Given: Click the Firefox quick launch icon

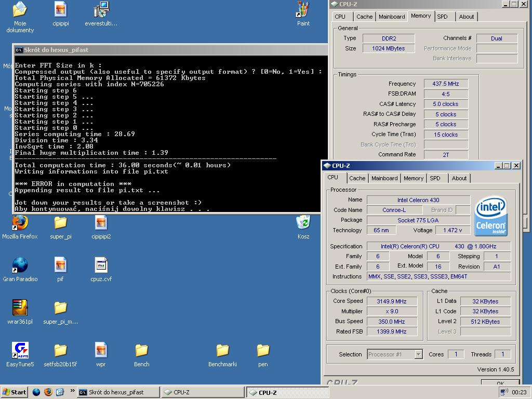Looking at the screenshot, I should point(48,392).
